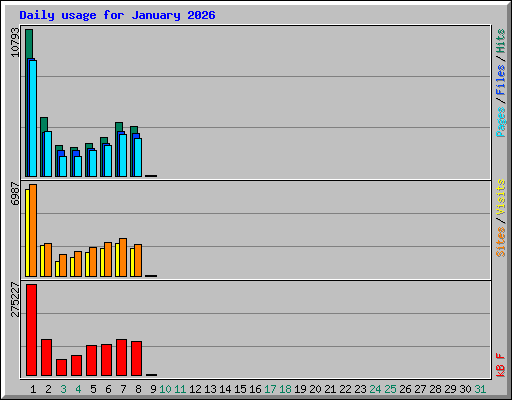Click the 275227 axis value label

(15, 299)
